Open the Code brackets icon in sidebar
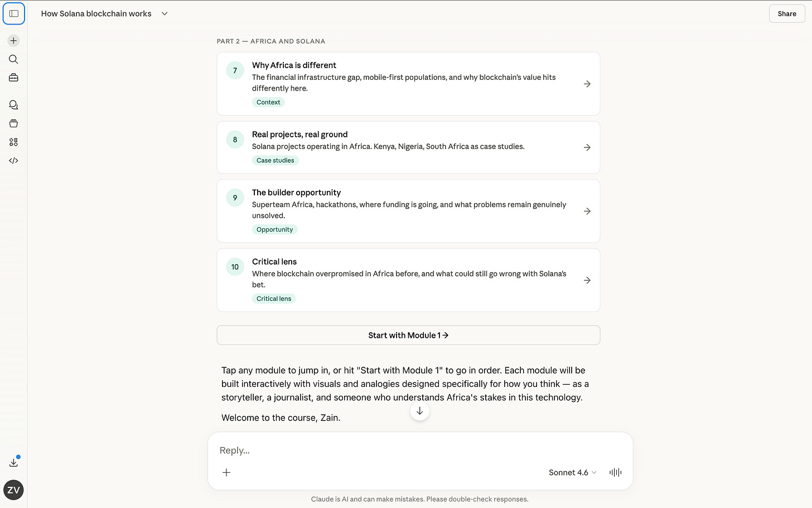The width and height of the screenshot is (812, 508). pos(14,160)
